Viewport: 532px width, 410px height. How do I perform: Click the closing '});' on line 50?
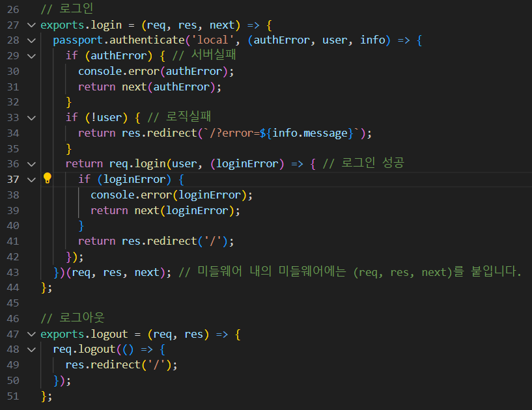pos(62,381)
